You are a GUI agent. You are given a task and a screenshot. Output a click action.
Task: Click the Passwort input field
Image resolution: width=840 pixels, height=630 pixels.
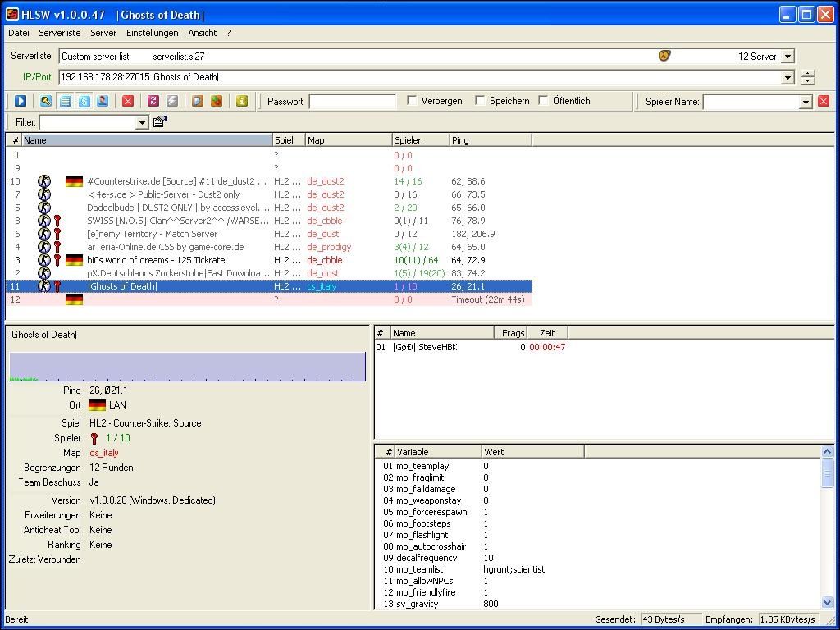[352, 101]
